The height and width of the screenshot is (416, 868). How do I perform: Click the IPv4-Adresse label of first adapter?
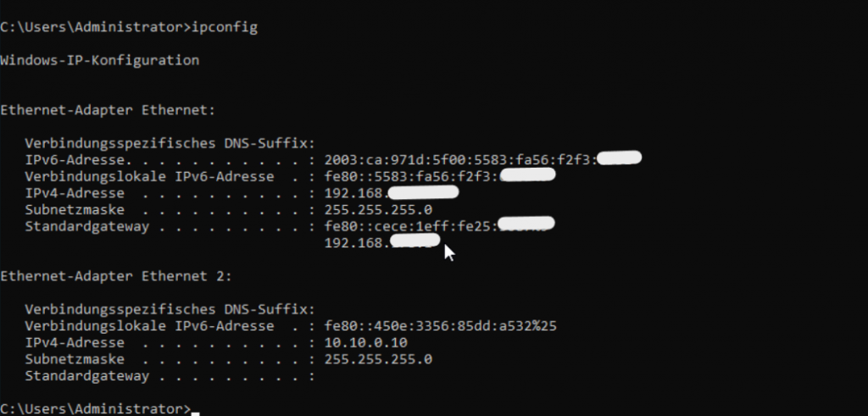point(75,192)
